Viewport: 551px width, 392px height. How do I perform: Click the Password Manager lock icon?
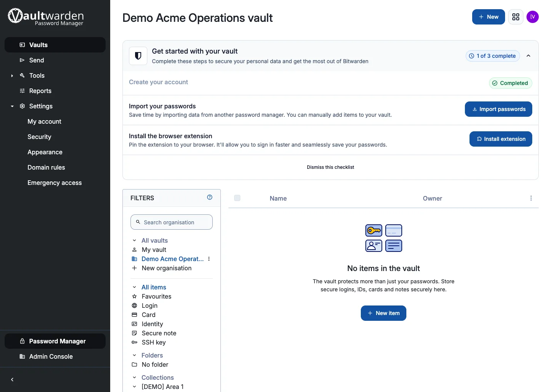point(22,341)
